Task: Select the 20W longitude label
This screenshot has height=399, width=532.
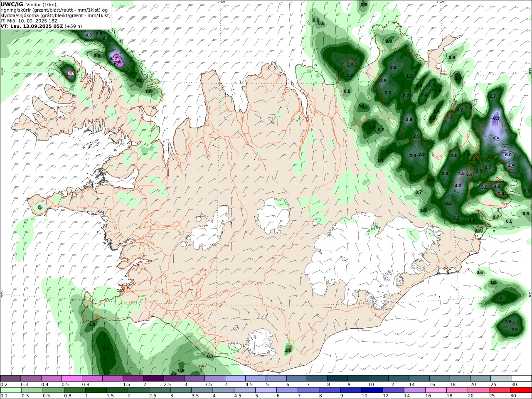Action: point(221,2)
